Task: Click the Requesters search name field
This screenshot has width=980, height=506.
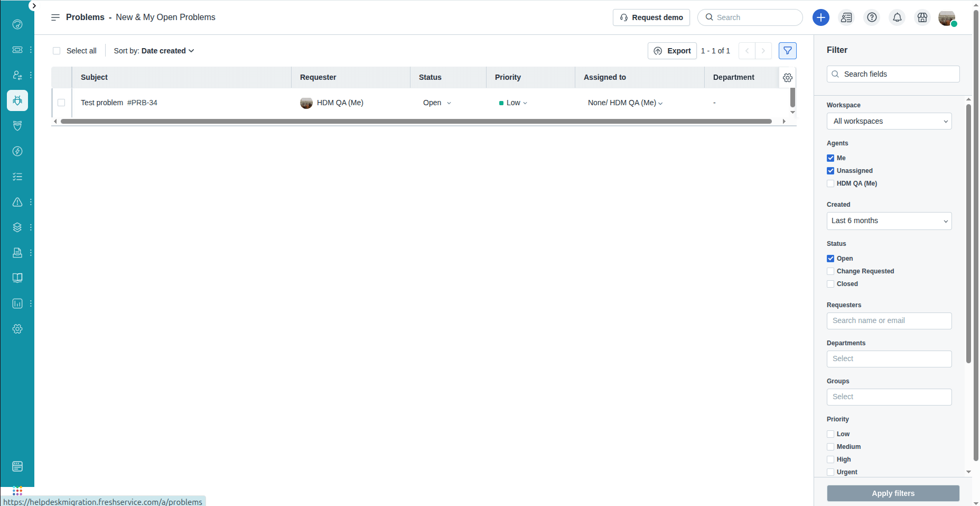Action: click(889, 321)
